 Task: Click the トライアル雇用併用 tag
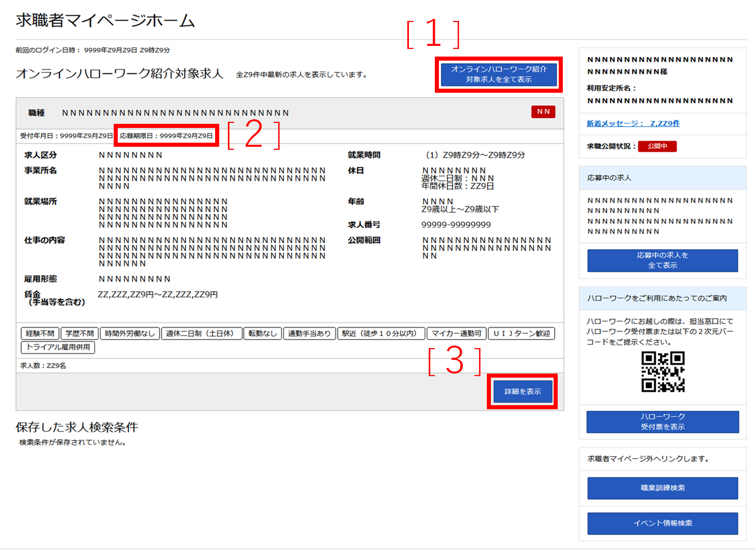[x=58, y=347]
